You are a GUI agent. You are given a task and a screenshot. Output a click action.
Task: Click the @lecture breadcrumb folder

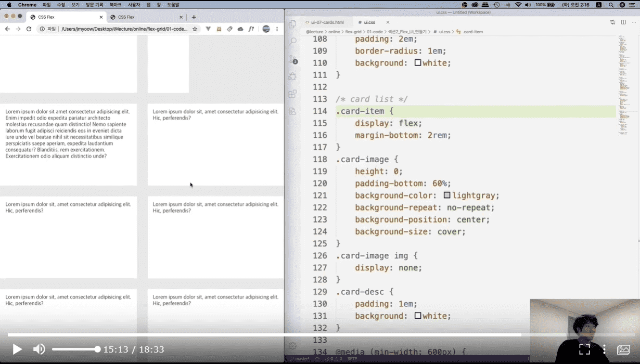[314, 32]
